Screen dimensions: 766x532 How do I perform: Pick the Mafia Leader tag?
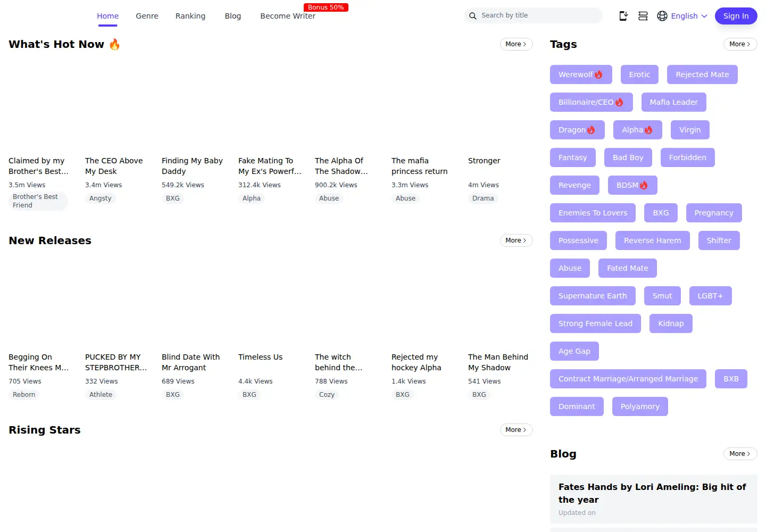click(673, 102)
